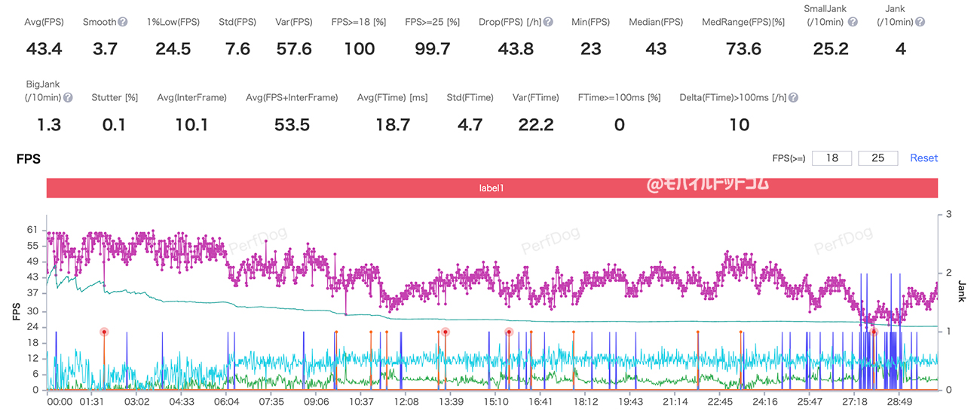Image resolution: width=980 pixels, height=410 pixels.
Task: Select the FPS threshold field showing 25
Action: coord(877,158)
